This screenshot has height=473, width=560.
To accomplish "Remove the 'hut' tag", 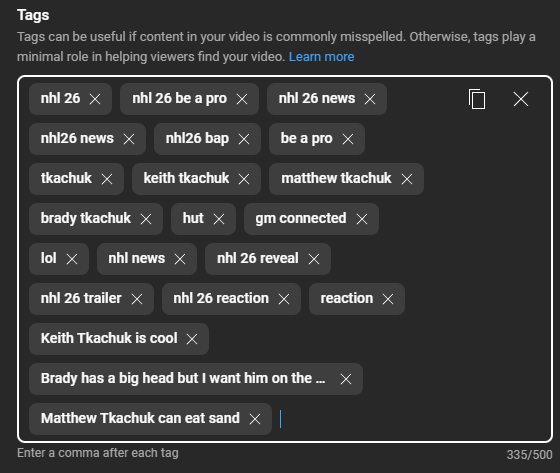I will coord(219,219).
